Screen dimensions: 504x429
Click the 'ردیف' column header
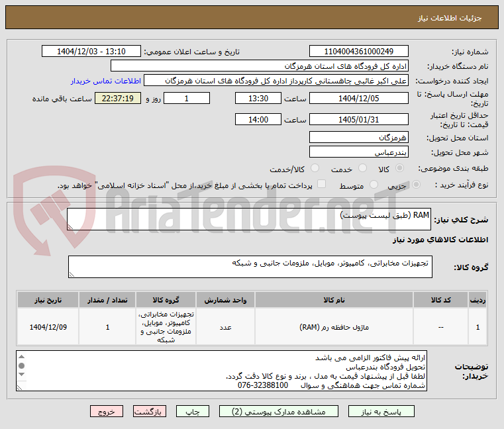pyautogui.click(x=478, y=300)
